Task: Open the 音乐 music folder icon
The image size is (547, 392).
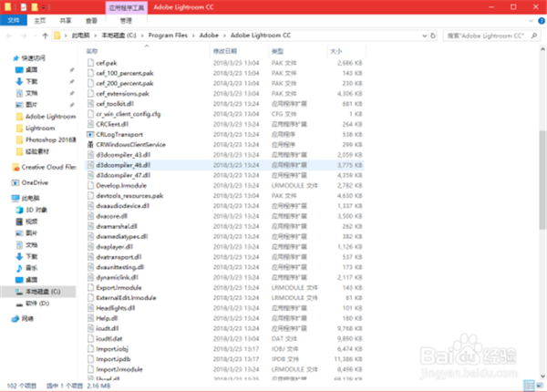Action: pyautogui.click(x=18, y=268)
